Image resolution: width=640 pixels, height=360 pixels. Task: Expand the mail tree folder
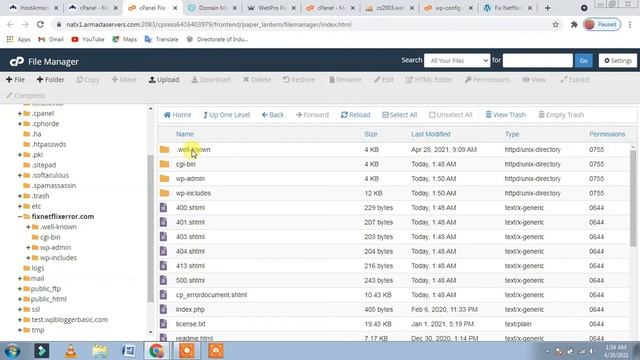pos(20,278)
